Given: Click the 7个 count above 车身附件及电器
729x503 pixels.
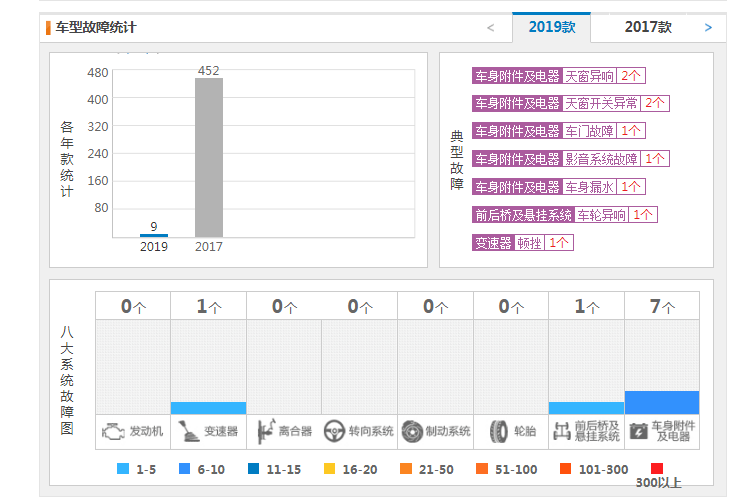Looking at the screenshot, I should click(x=662, y=306).
